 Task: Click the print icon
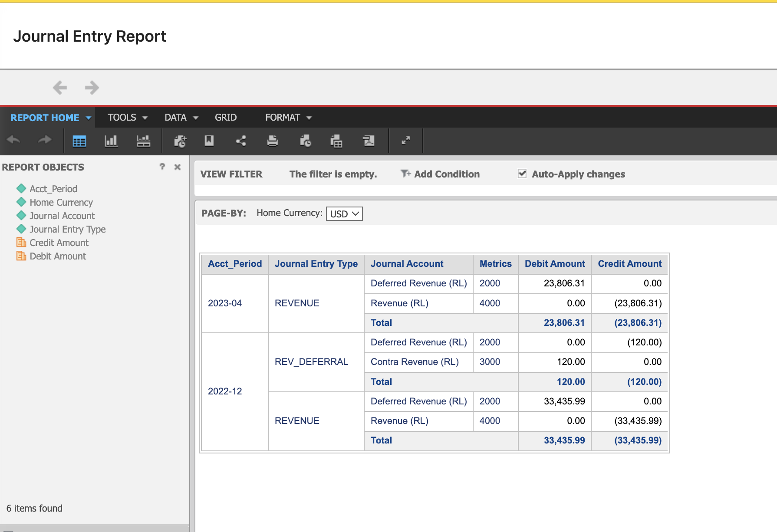pos(273,141)
